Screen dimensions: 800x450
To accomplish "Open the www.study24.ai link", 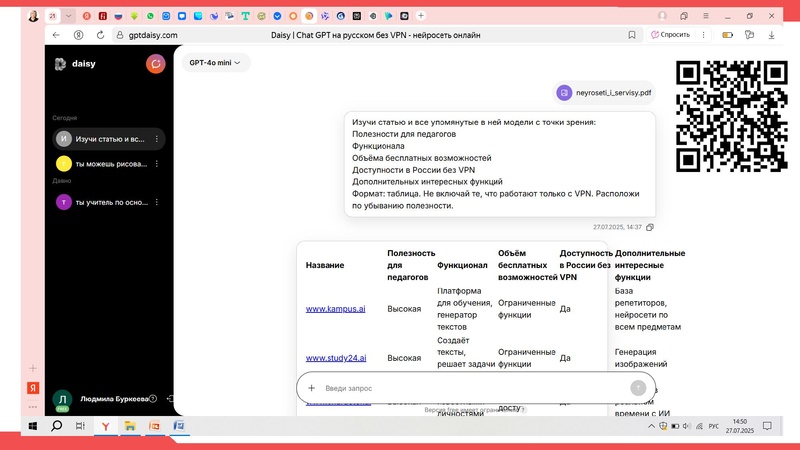I will pos(336,358).
